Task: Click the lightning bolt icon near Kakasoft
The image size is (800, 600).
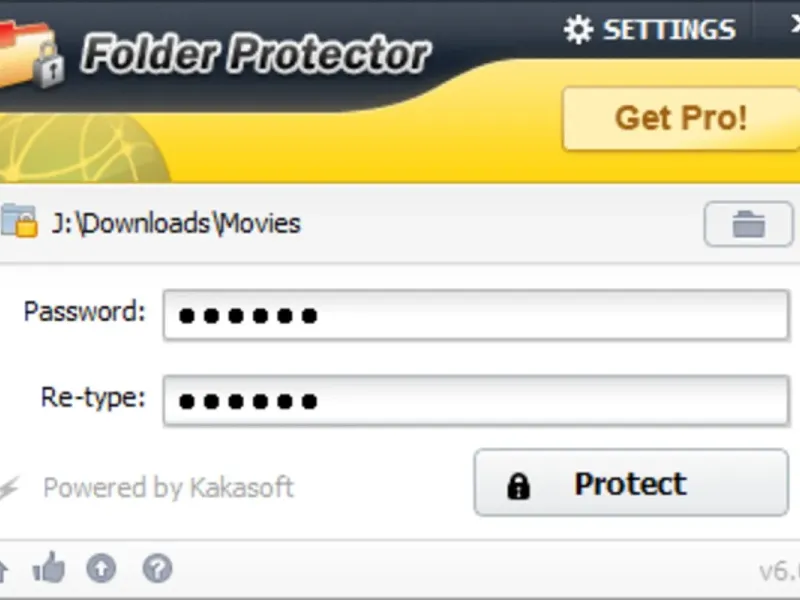Action: pyautogui.click(x=8, y=488)
